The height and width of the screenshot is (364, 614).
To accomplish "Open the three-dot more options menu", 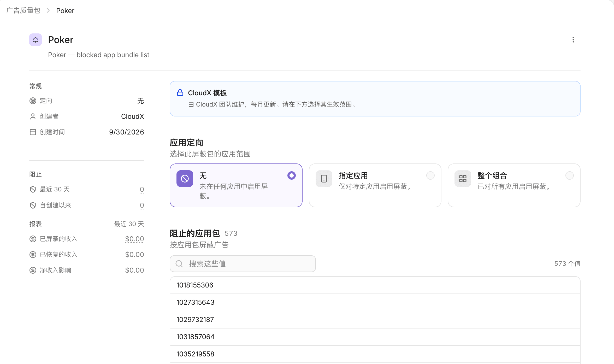I will pyautogui.click(x=573, y=40).
